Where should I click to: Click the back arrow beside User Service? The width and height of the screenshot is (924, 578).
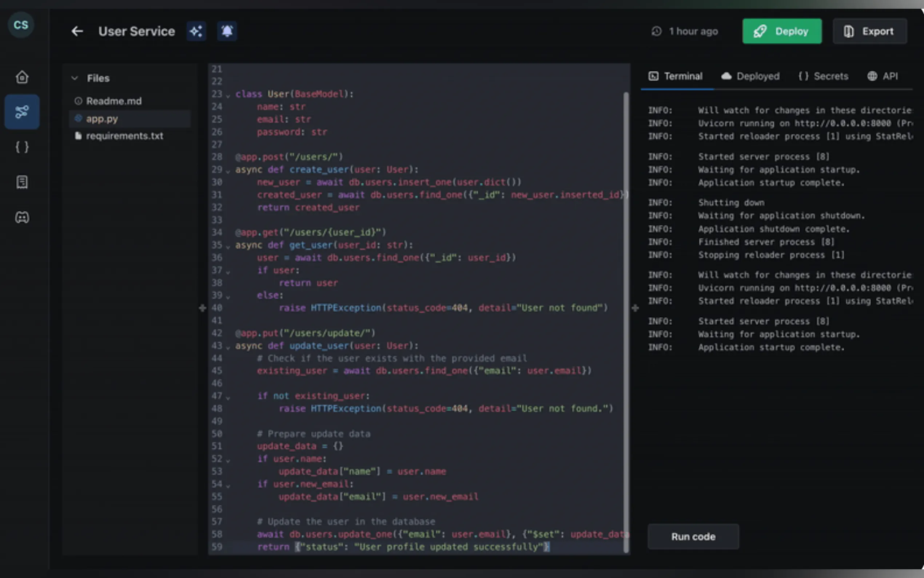pos(77,31)
